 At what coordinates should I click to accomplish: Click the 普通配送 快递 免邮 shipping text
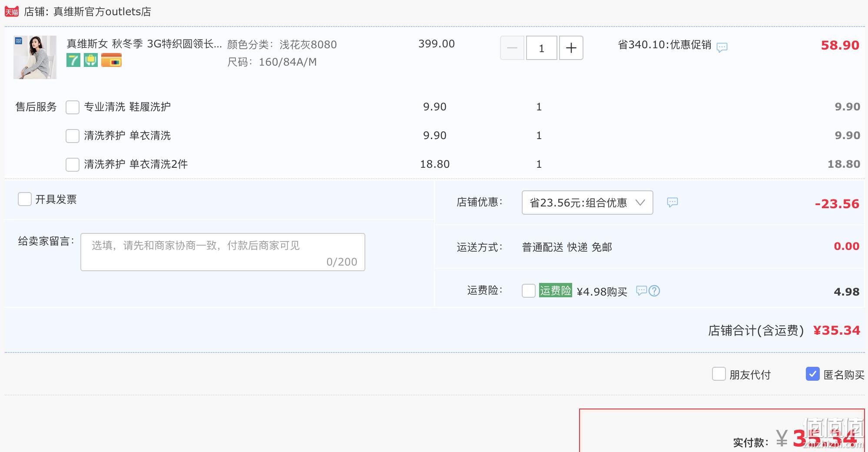tap(567, 247)
